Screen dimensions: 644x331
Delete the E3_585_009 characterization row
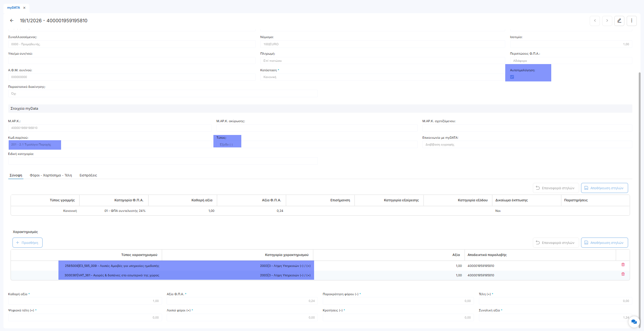[623, 265]
